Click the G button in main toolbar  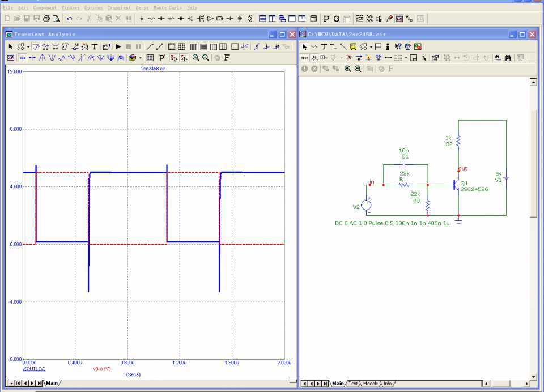pos(337,19)
